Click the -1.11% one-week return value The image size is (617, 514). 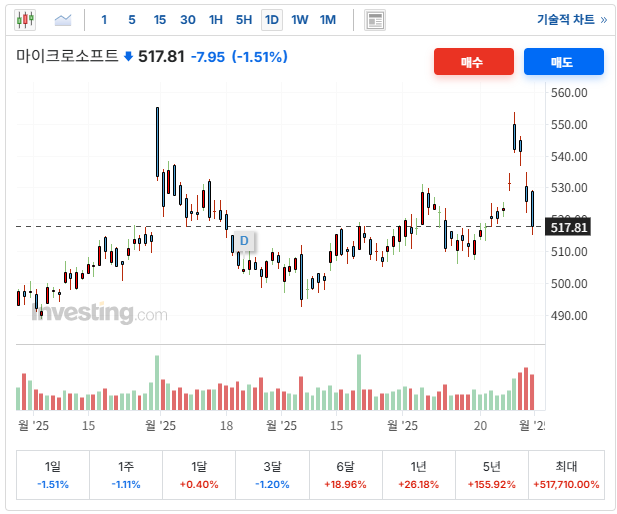pos(126,484)
